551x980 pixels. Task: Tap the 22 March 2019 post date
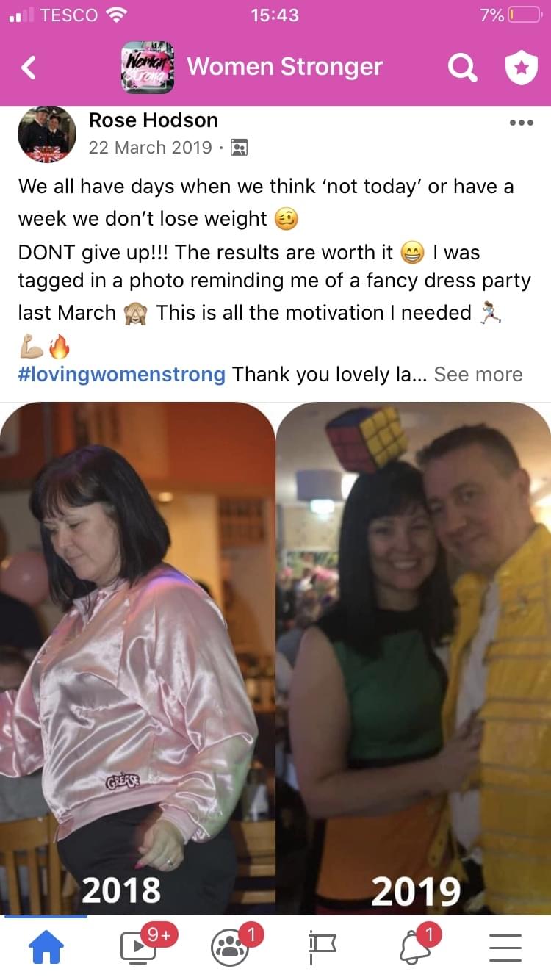[150, 148]
